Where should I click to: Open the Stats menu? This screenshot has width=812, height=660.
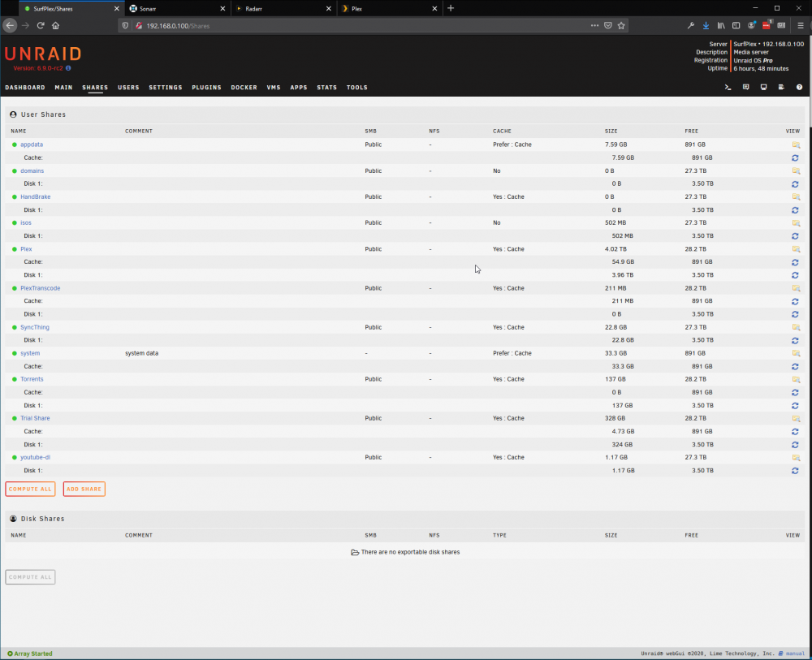(x=326, y=88)
